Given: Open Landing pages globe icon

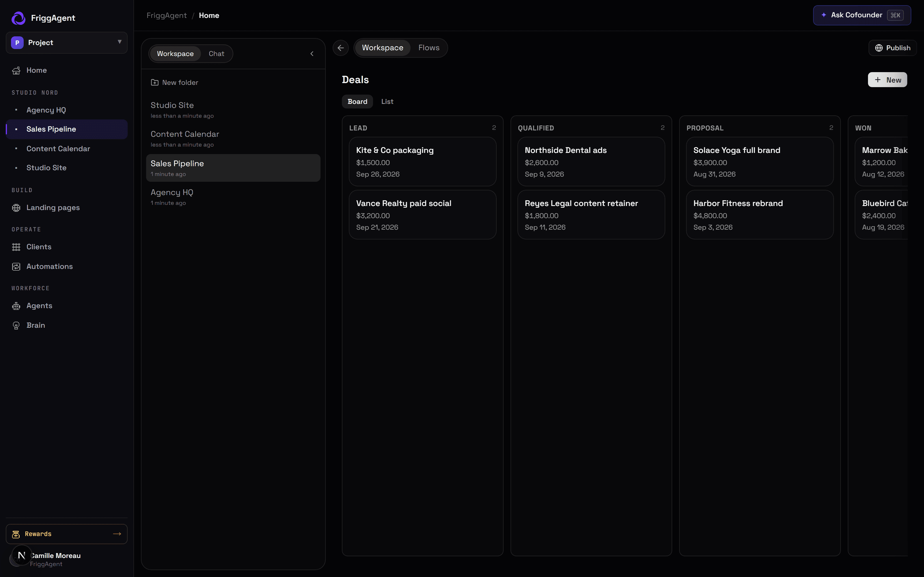Looking at the screenshot, I should (x=16, y=208).
